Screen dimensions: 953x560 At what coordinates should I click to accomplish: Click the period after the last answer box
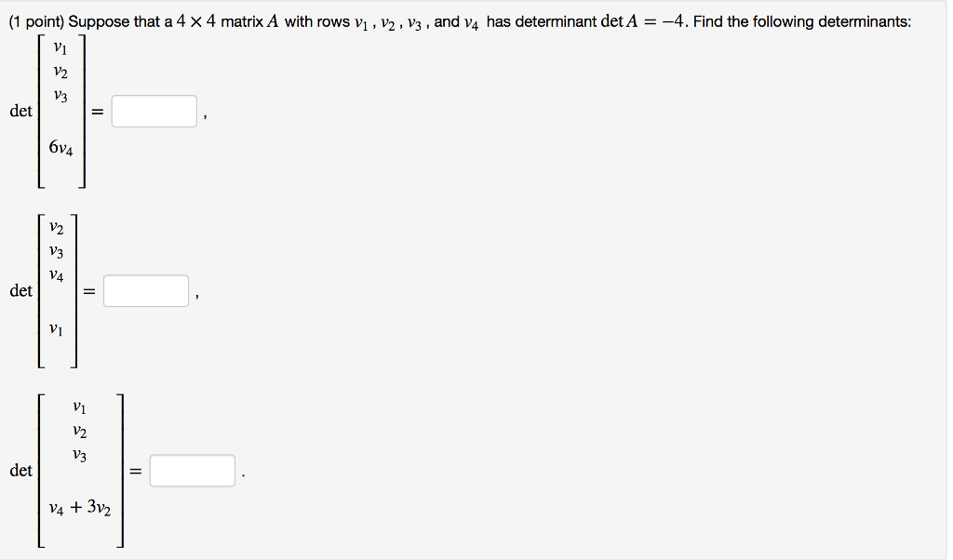click(x=244, y=474)
